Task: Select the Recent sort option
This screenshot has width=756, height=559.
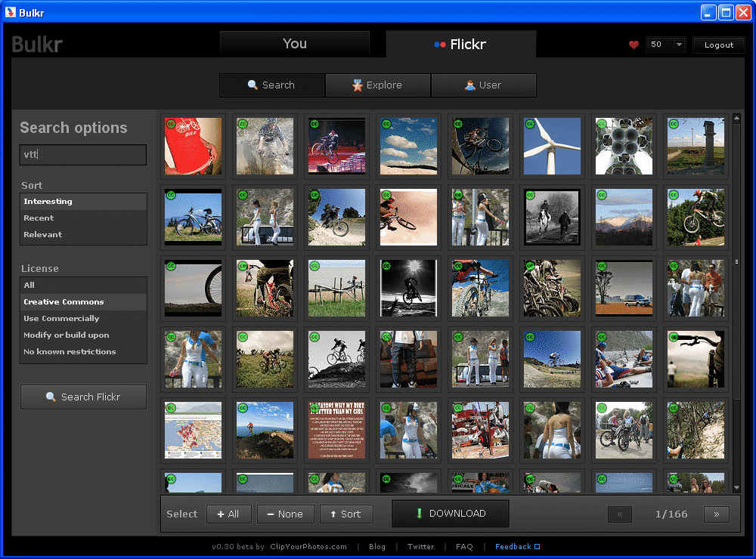Action: point(39,218)
